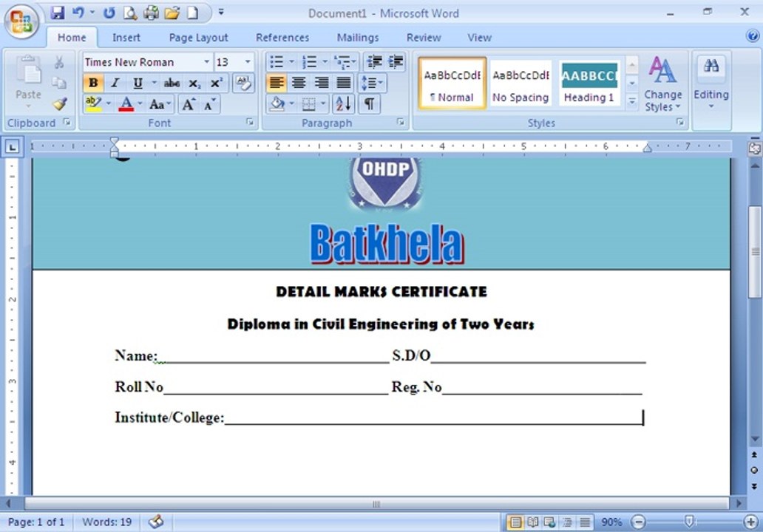This screenshot has height=532, width=763.
Task: Adjust the zoom slider handle
Action: pyautogui.click(x=688, y=522)
